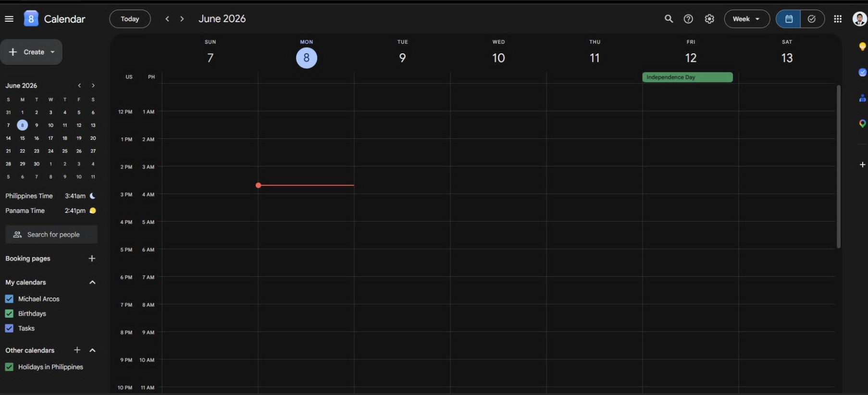Image resolution: width=868 pixels, height=395 pixels.
Task: Open the Week view dropdown
Action: [747, 19]
